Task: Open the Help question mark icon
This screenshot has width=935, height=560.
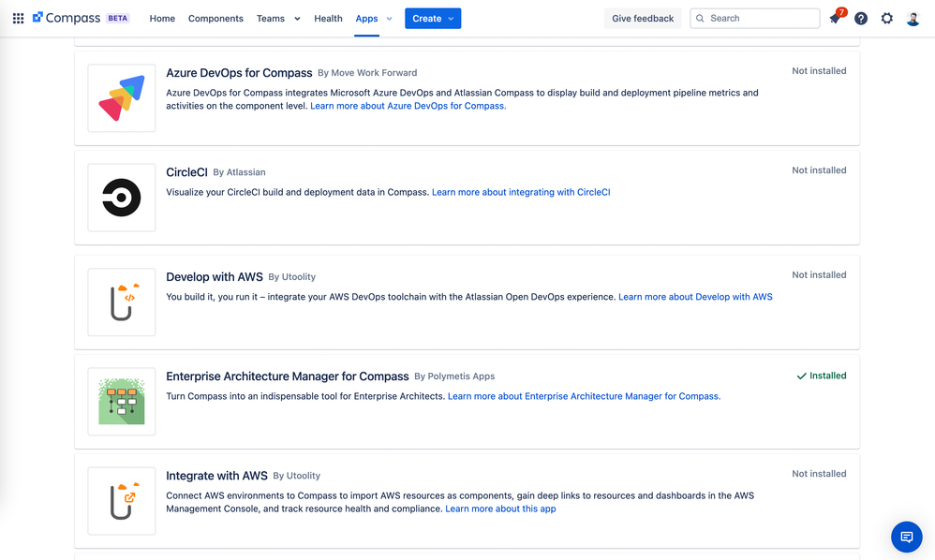Action: (x=861, y=19)
